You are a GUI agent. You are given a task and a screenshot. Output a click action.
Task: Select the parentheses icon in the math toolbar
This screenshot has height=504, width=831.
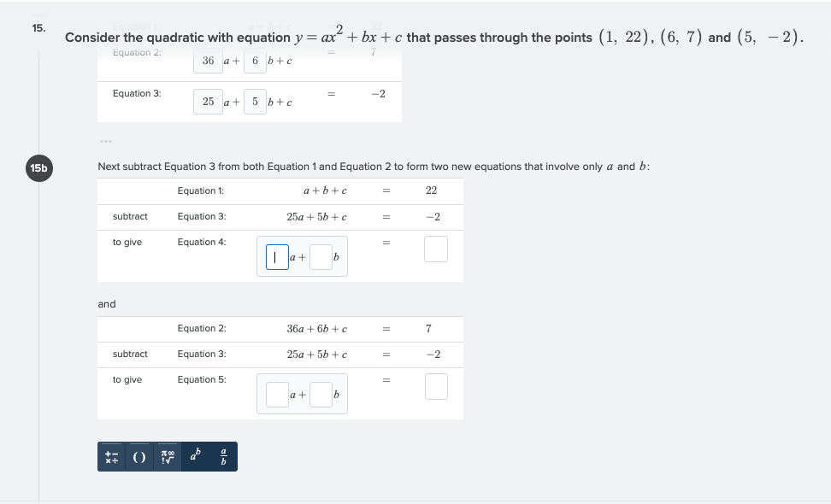[x=139, y=457]
